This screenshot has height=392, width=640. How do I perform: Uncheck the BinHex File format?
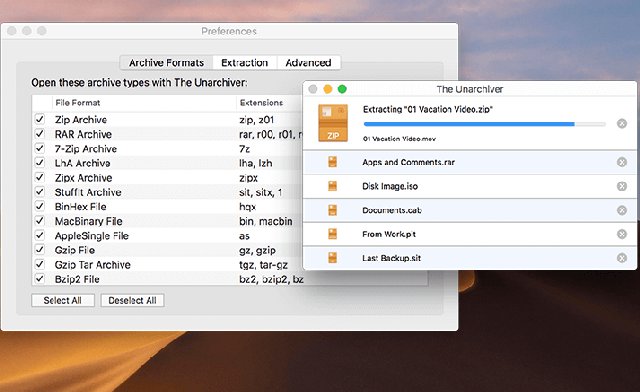point(40,206)
